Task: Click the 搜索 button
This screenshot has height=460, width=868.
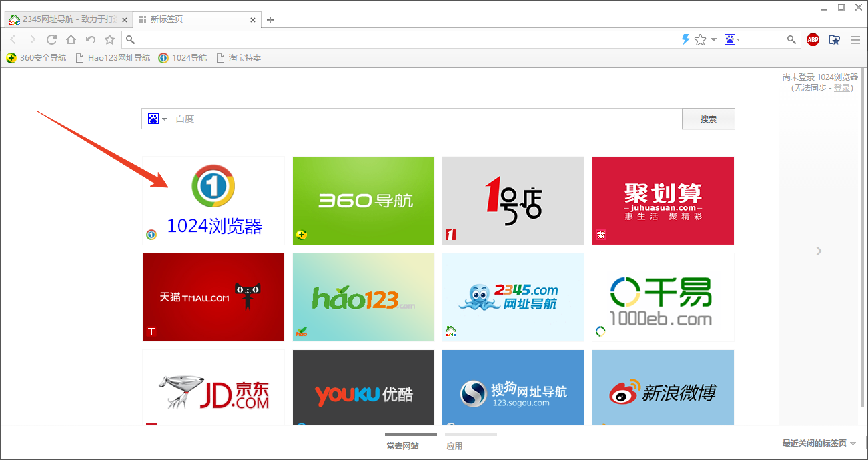Action: pyautogui.click(x=708, y=119)
